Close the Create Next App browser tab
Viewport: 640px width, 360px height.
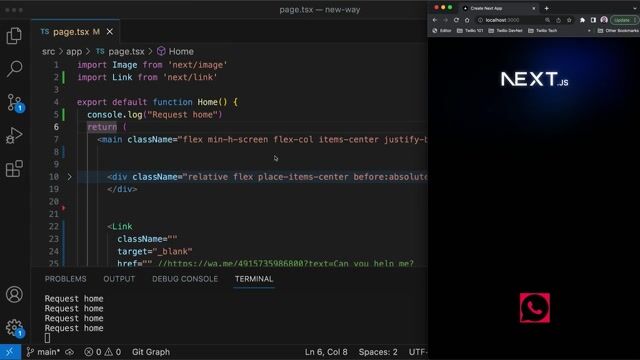[533, 8]
